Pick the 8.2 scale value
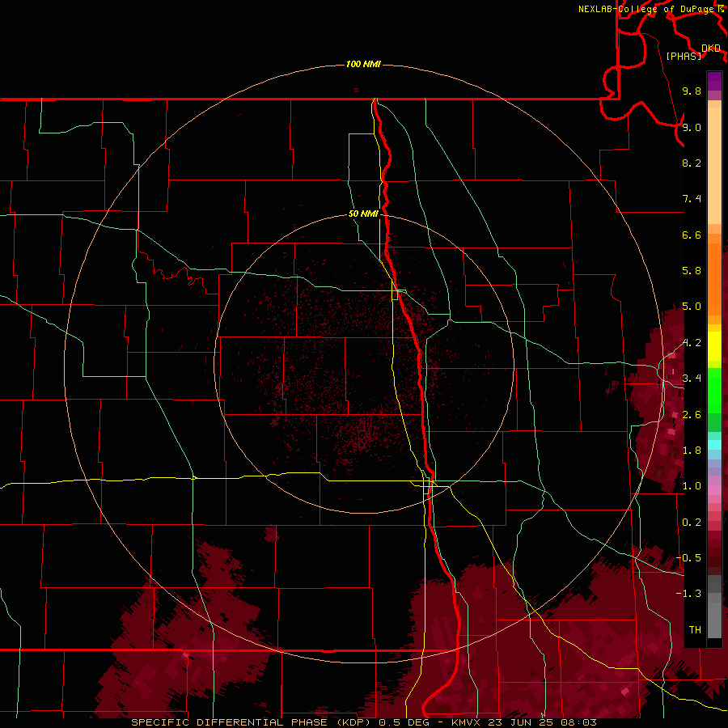The image size is (728, 728). coord(692,163)
